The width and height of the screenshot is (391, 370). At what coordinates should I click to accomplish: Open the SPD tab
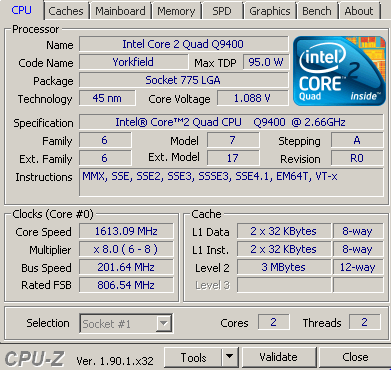point(222,11)
